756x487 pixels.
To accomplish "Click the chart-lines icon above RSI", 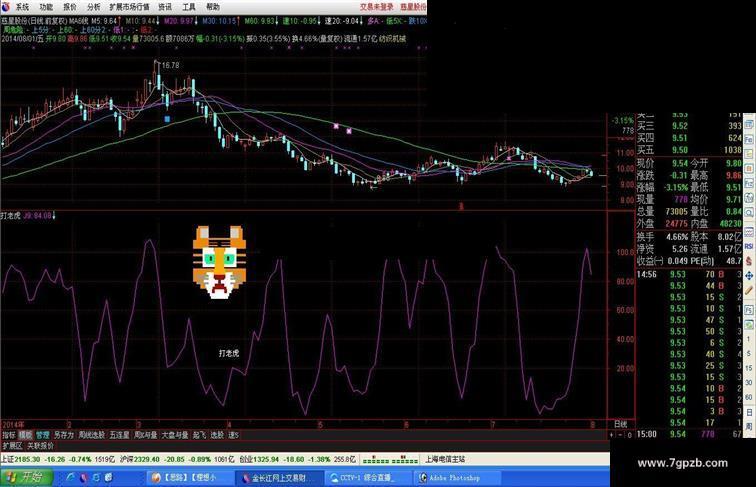I will coord(749,232).
